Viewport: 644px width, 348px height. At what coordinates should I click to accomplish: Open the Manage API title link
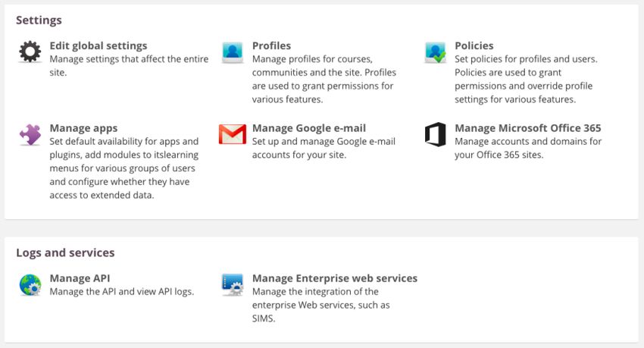[80, 278]
